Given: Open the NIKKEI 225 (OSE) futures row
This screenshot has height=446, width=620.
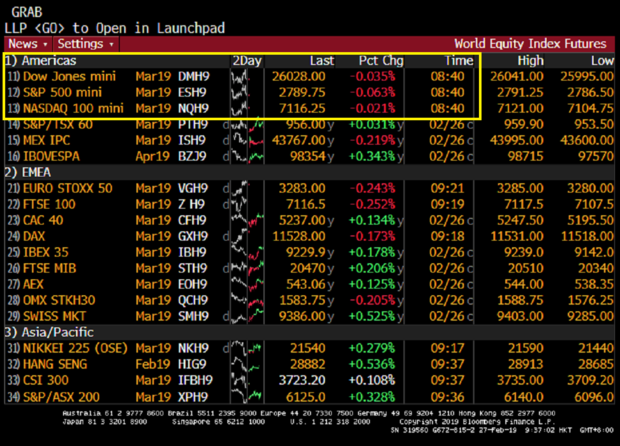Looking at the screenshot, I should (310, 348).
